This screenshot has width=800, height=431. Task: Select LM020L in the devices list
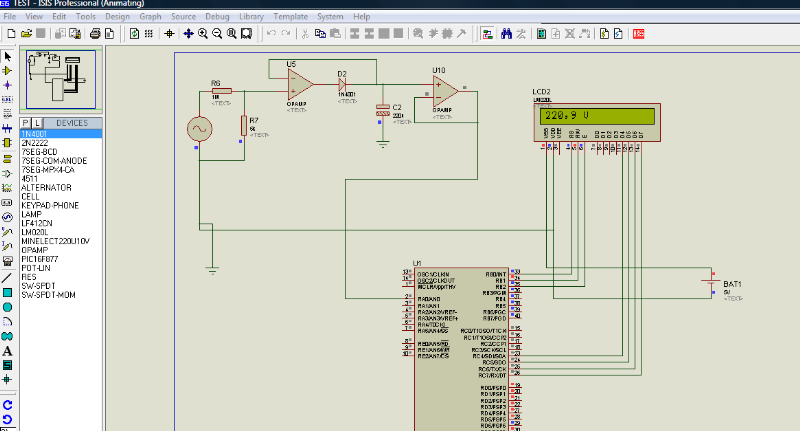coord(35,232)
